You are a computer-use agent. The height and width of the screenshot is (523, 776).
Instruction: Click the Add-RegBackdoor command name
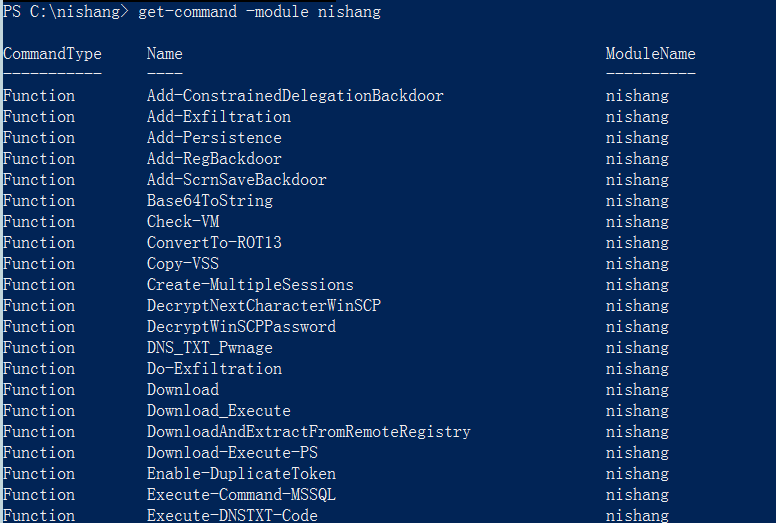214,159
